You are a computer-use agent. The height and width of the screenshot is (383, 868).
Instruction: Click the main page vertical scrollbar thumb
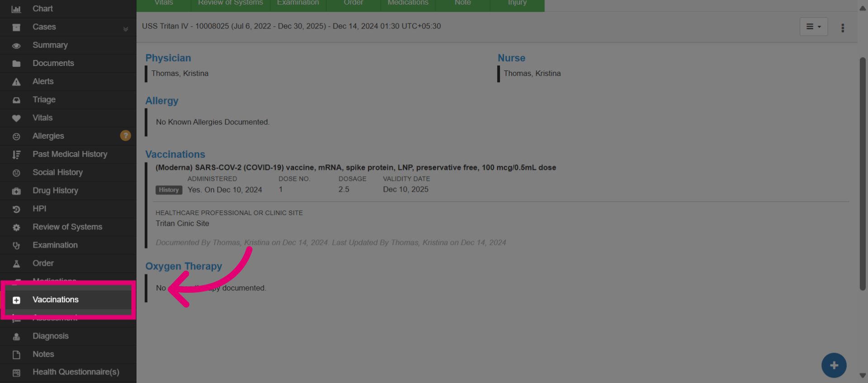click(x=863, y=174)
